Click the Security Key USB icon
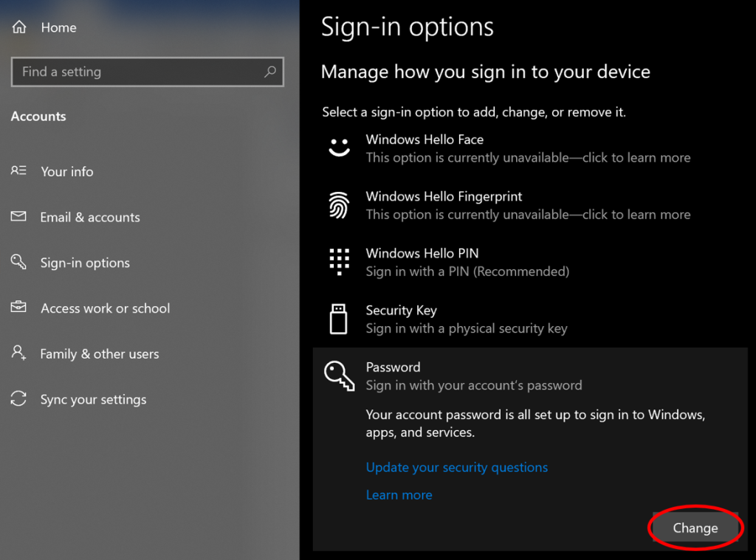The width and height of the screenshot is (756, 560). coord(339,319)
